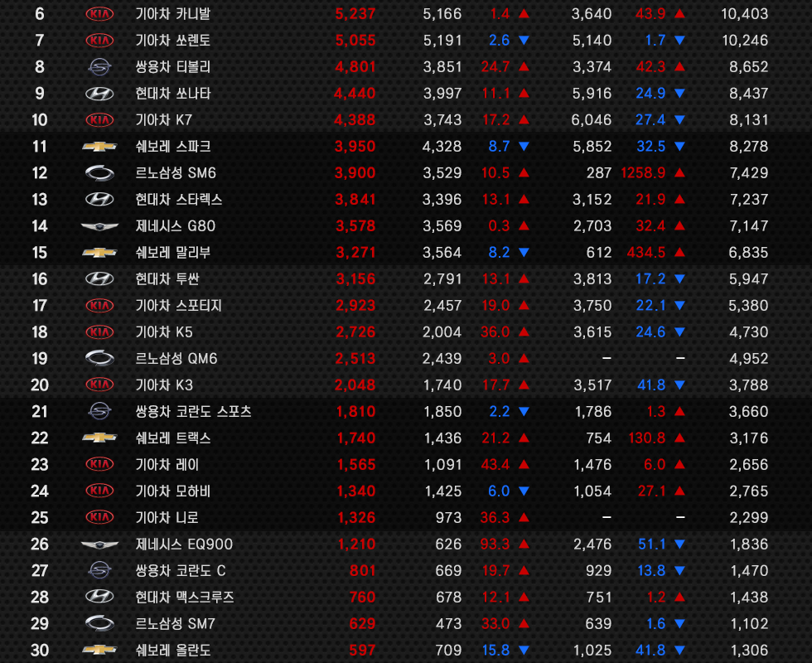
Task: Click the Chevrolet bowtie logo beside 스파크
Action: (99, 147)
